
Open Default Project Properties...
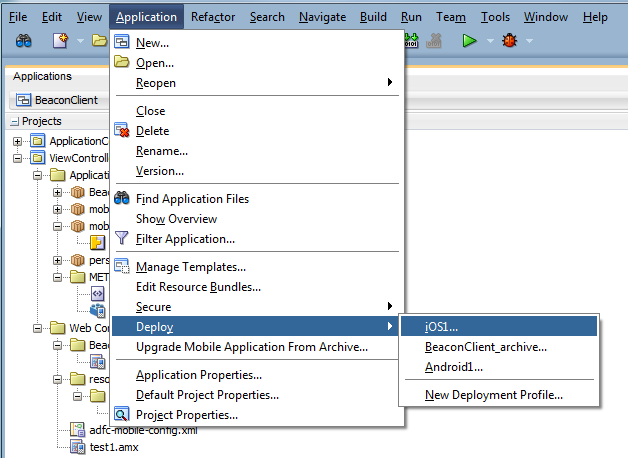coord(258,395)
